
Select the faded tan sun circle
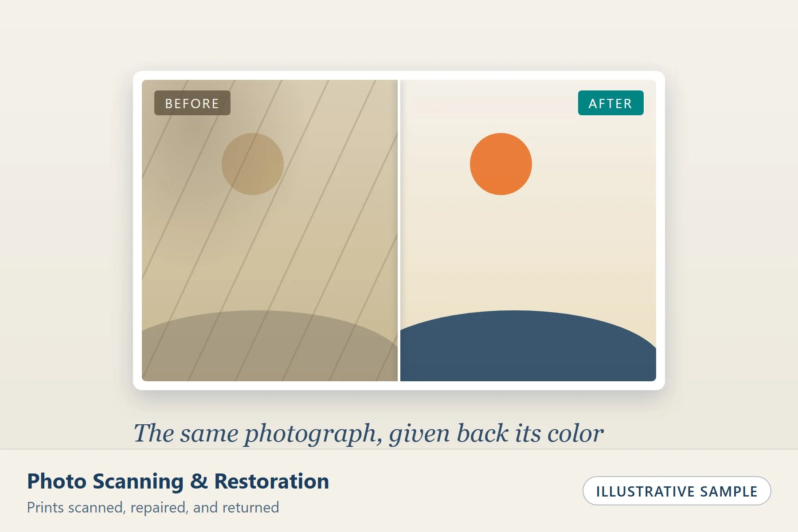253,164
